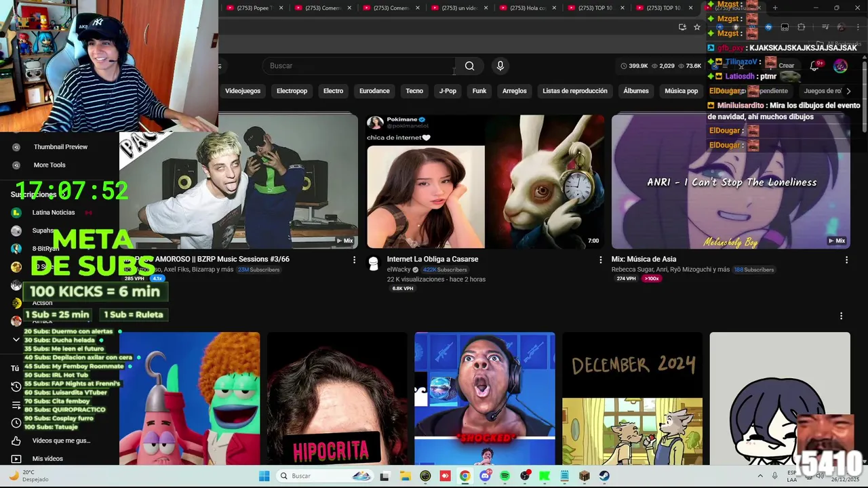Open the Watch later clock icon
The width and height of the screenshot is (868, 488).
(16, 423)
